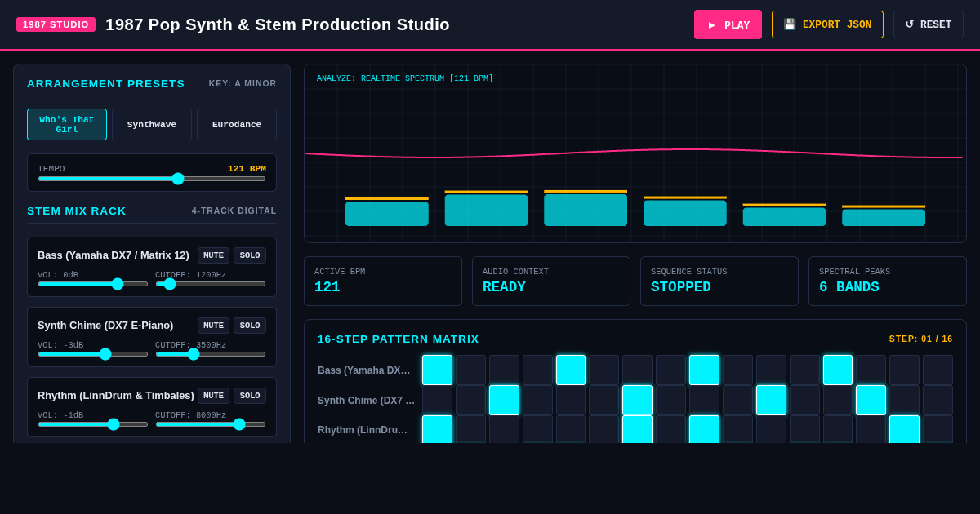Set the Synth Chime CUTOFF 3500Hz slider
The image size is (980, 514).
[211, 354]
